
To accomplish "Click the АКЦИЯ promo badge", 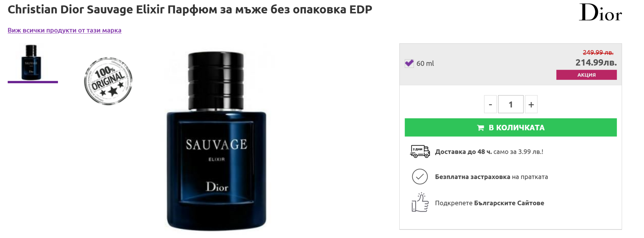I will point(586,75).
